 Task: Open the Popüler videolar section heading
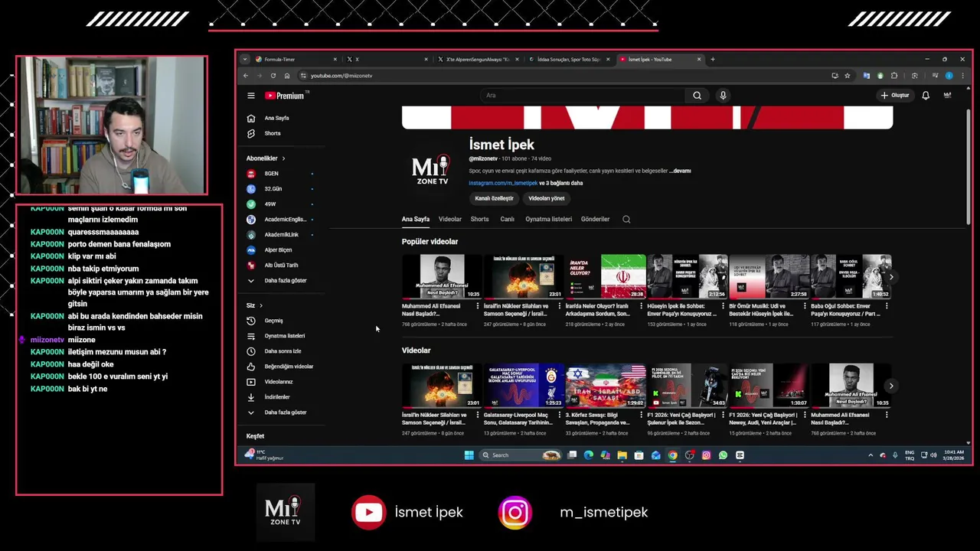point(430,242)
